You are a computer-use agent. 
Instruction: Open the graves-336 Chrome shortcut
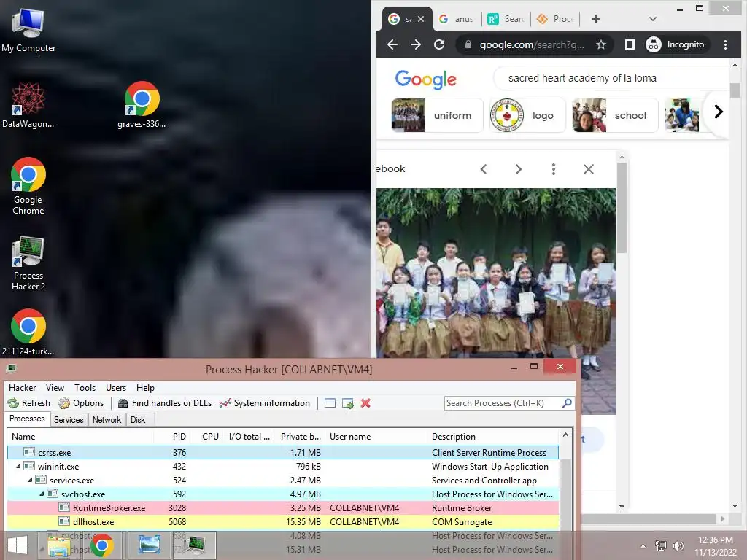point(142,105)
